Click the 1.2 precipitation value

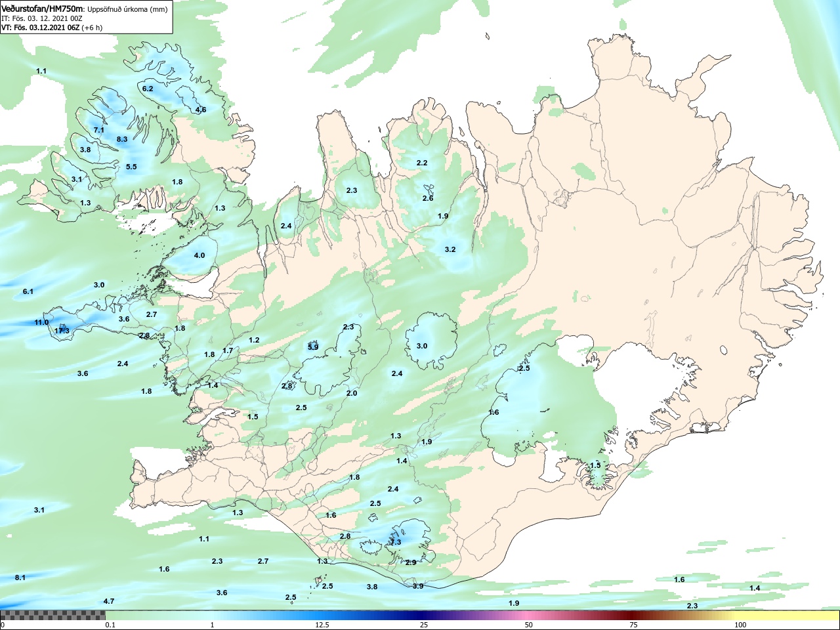pyautogui.click(x=254, y=340)
